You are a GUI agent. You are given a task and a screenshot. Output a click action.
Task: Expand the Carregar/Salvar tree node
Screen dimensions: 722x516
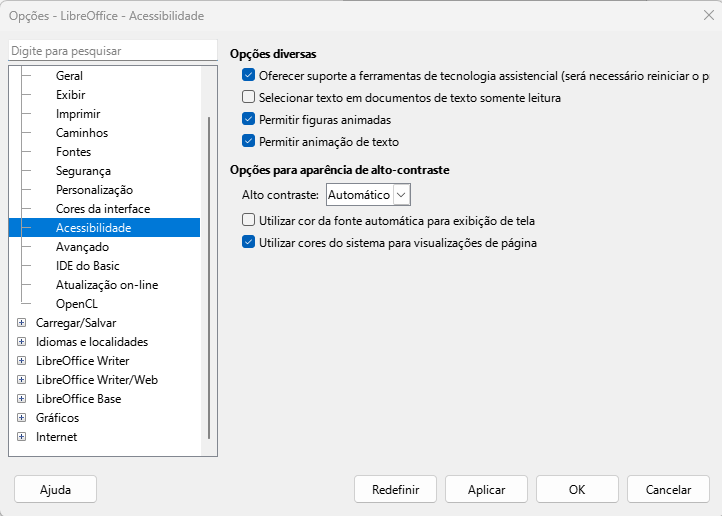pyautogui.click(x=21, y=323)
